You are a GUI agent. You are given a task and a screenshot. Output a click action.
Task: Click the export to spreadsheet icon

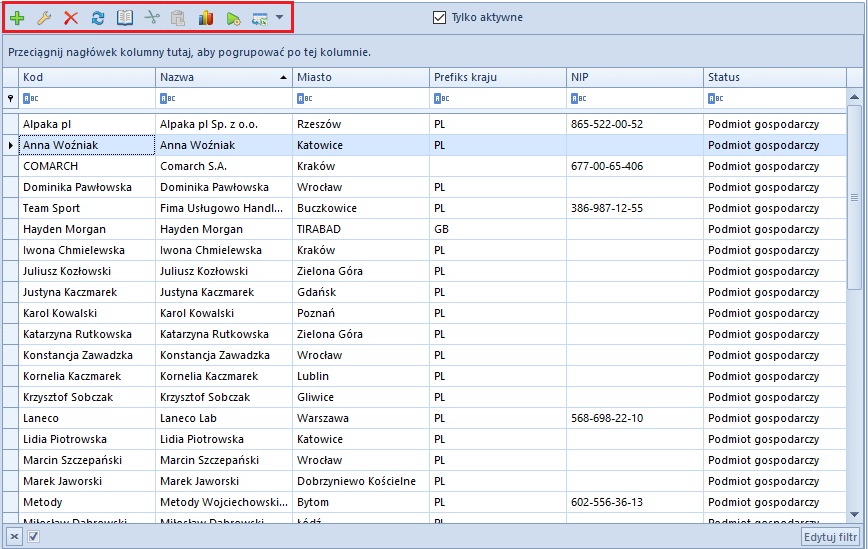pyautogui.click(x=260, y=19)
